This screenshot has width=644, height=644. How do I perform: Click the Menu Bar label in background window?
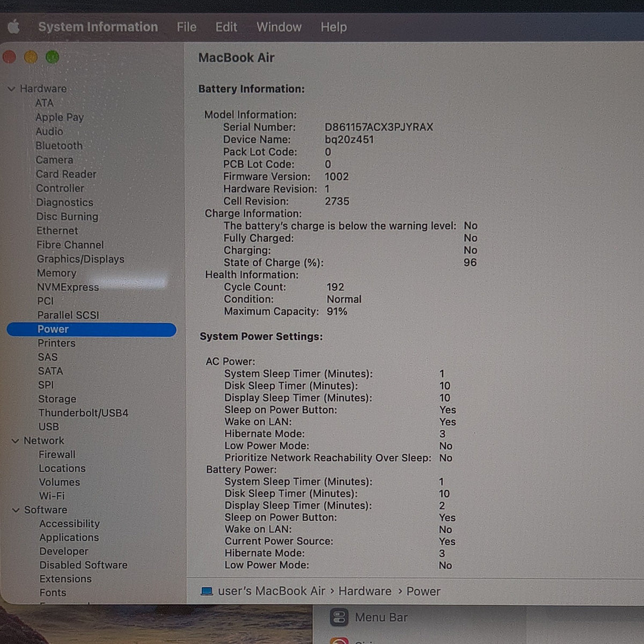coord(381,618)
